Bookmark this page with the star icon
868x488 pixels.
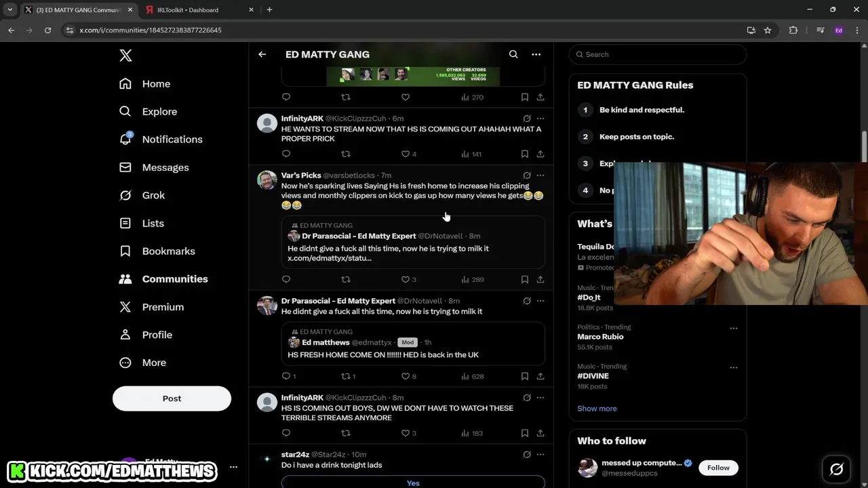[768, 30]
